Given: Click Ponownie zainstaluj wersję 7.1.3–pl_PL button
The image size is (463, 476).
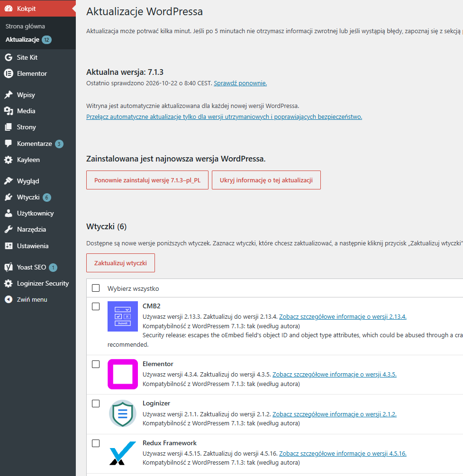Looking at the screenshot, I should (x=147, y=180).
